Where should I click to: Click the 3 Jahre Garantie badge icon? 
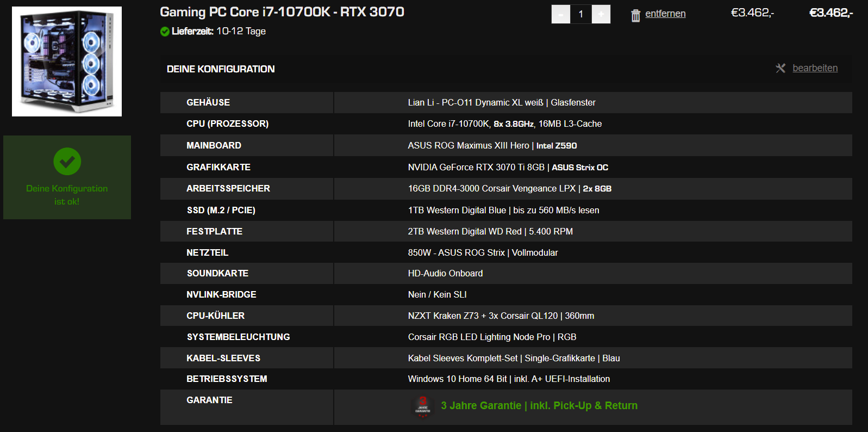[x=423, y=406]
